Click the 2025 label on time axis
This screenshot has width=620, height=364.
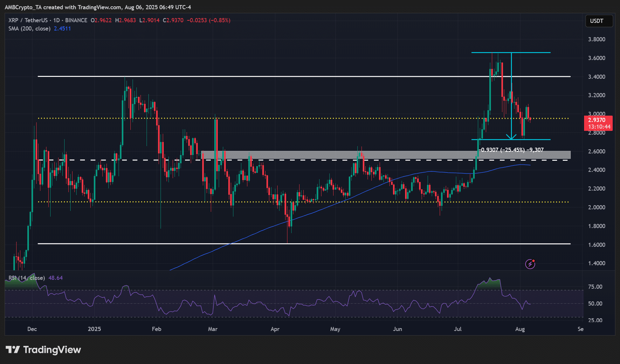coord(94,329)
